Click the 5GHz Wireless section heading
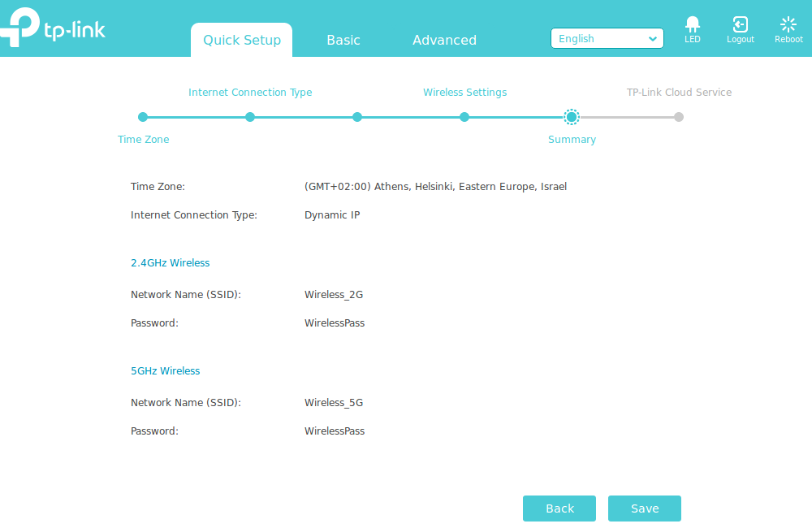812x528 pixels. point(166,371)
